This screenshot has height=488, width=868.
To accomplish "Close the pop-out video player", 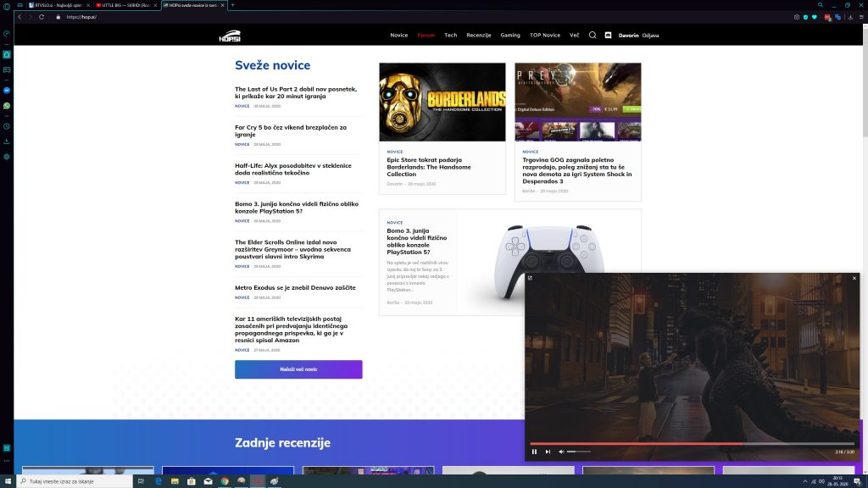I will 854,278.
